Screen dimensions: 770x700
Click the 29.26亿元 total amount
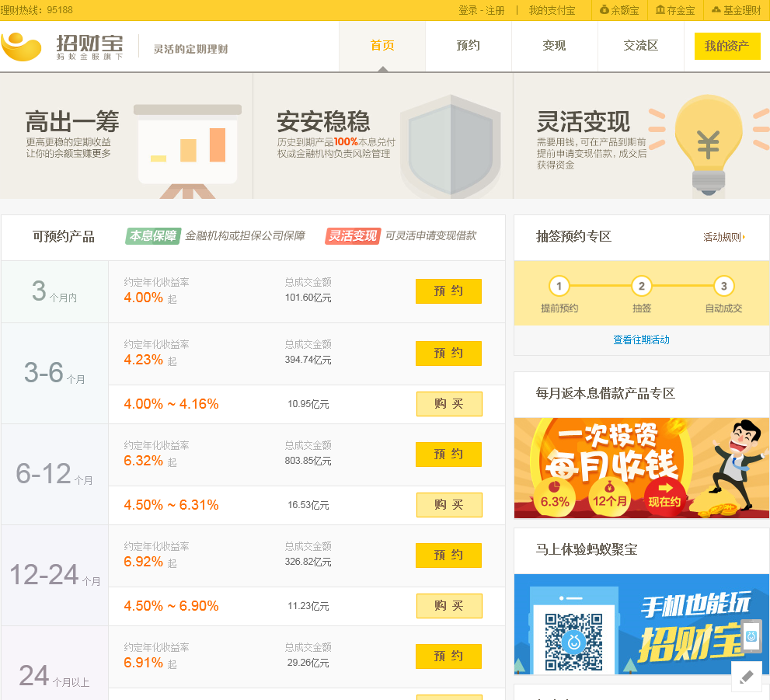coord(308,663)
